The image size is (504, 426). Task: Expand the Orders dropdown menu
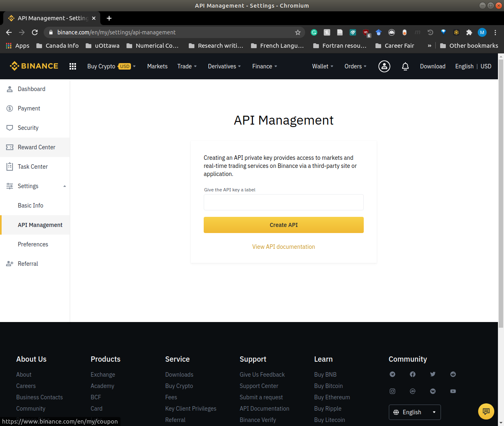point(355,66)
